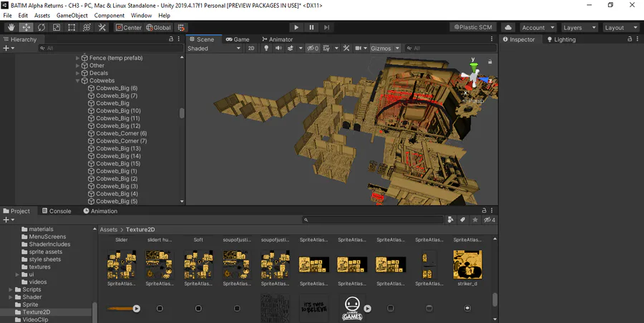Open the GameObject menu
Screen dimensions: 644x323
(x=72, y=16)
